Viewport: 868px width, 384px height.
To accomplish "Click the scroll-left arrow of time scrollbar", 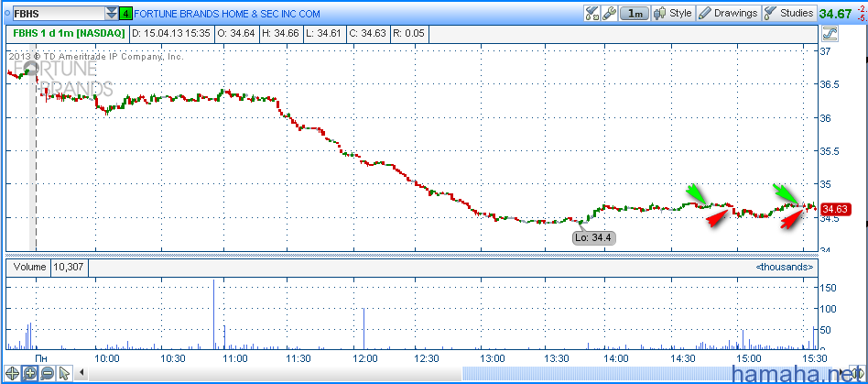I will (x=81, y=372).
